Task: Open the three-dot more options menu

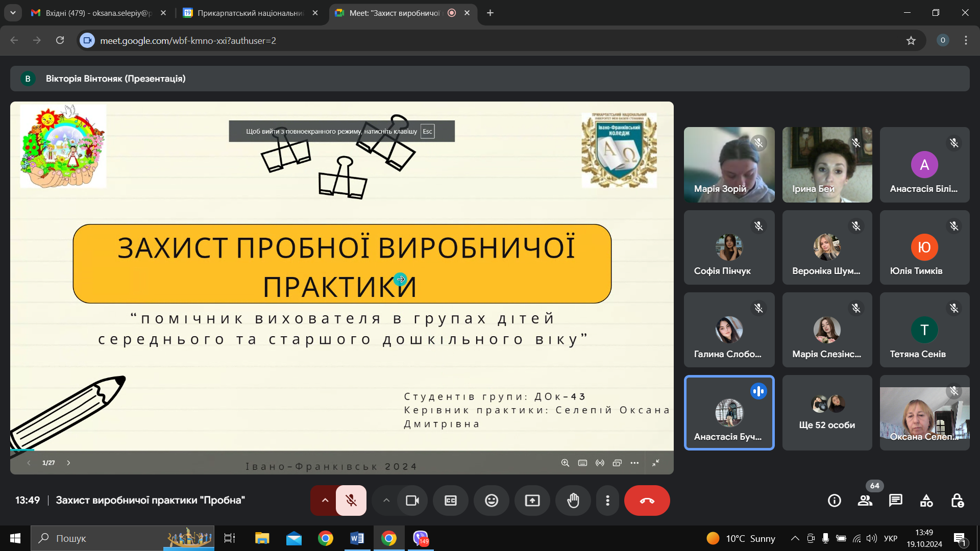Action: [607, 500]
